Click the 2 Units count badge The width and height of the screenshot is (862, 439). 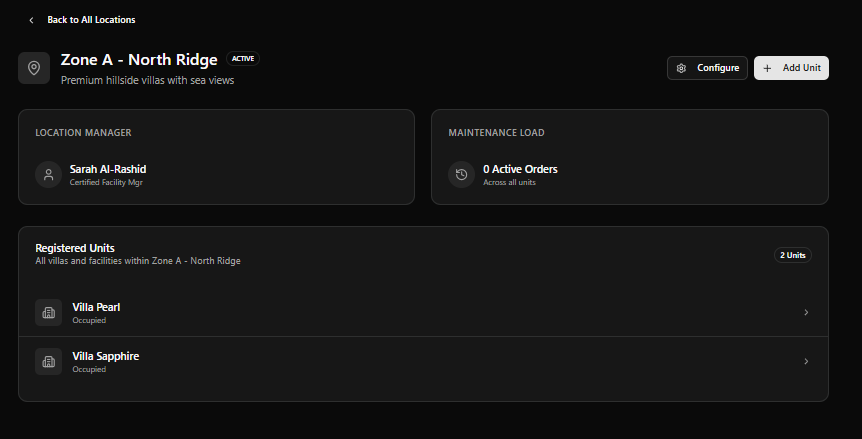793,255
